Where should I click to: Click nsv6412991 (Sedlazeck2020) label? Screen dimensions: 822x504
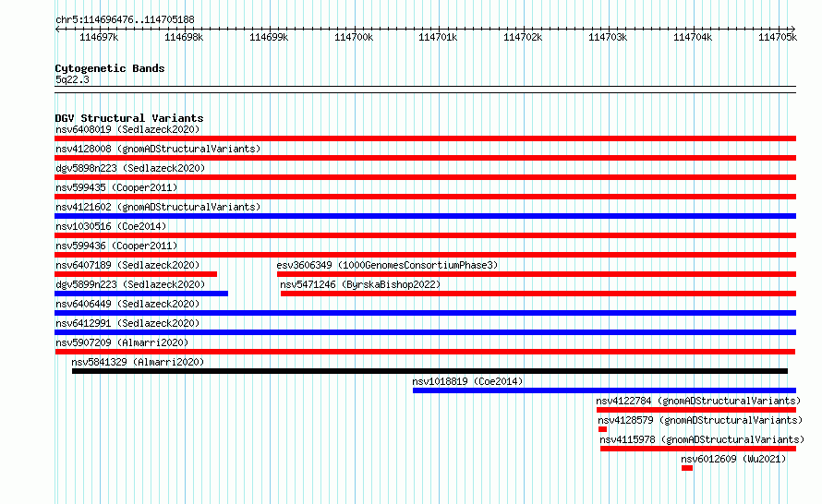click(x=127, y=323)
